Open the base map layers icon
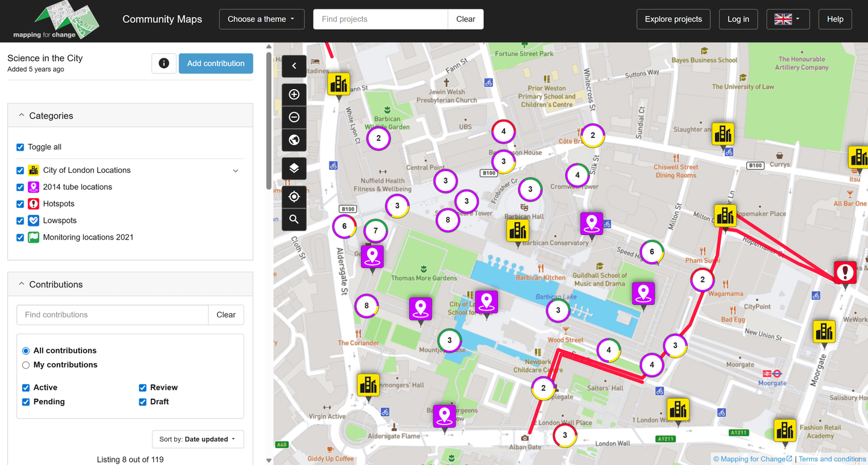Screen dimensions: 868x465 [x=294, y=168]
